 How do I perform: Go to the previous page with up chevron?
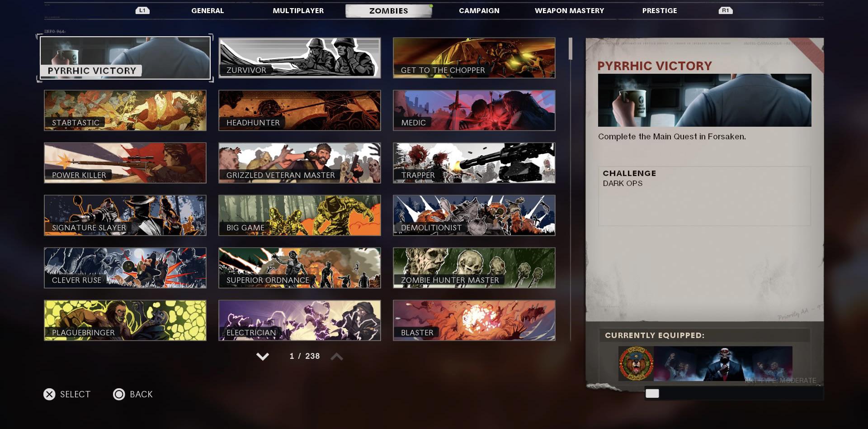(x=337, y=357)
